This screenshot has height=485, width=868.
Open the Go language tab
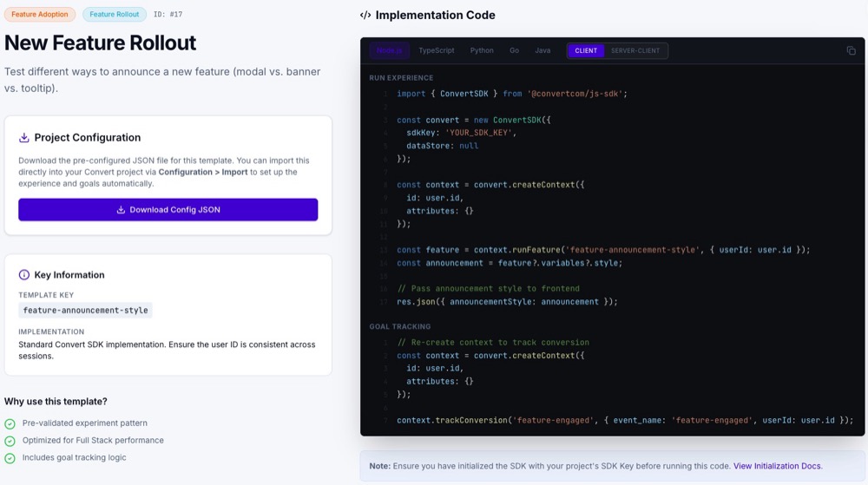[x=515, y=51]
